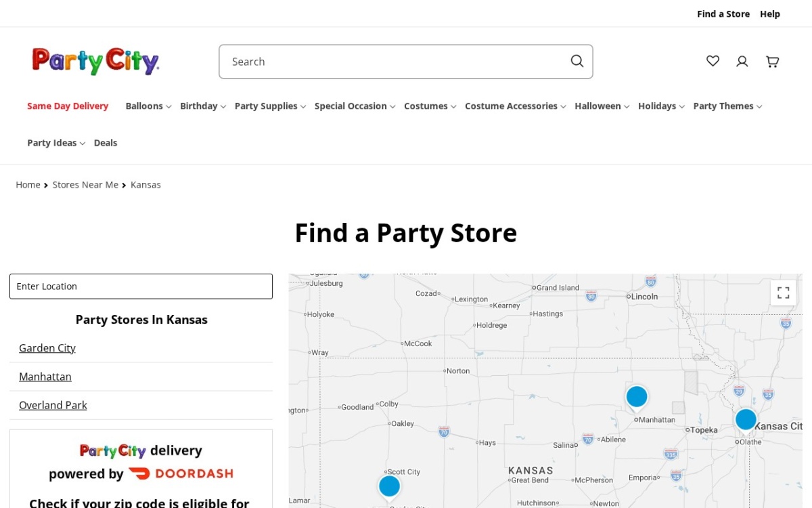Screen dimensions: 812x508
Task: Select the Manhattan store map pin
Action: (637, 398)
